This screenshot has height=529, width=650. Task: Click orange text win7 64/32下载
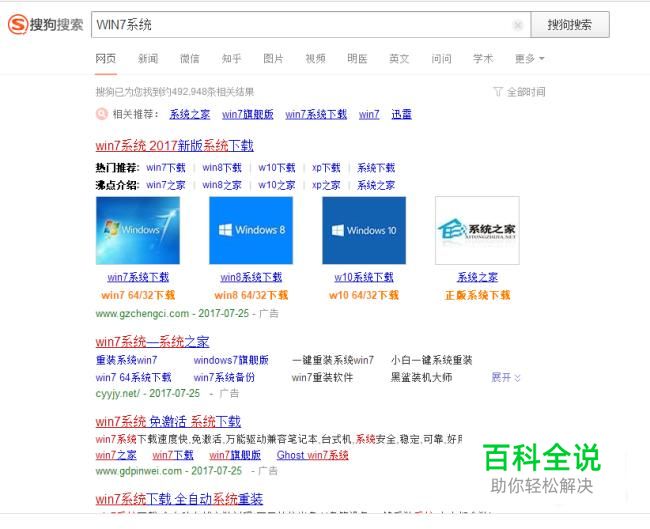tap(138, 295)
